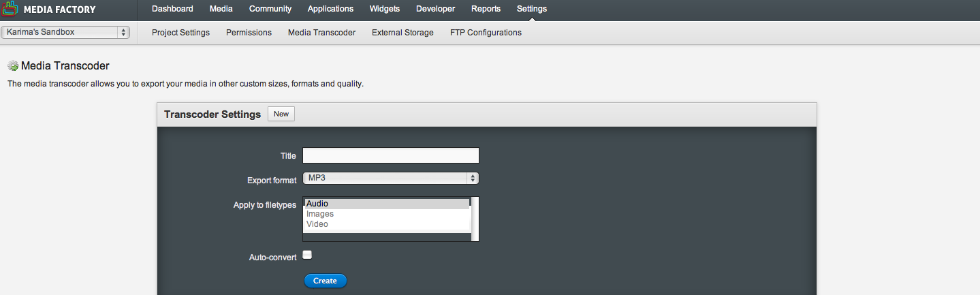Go to the Reports section
Viewport: 980px width, 295px height.
tap(486, 9)
